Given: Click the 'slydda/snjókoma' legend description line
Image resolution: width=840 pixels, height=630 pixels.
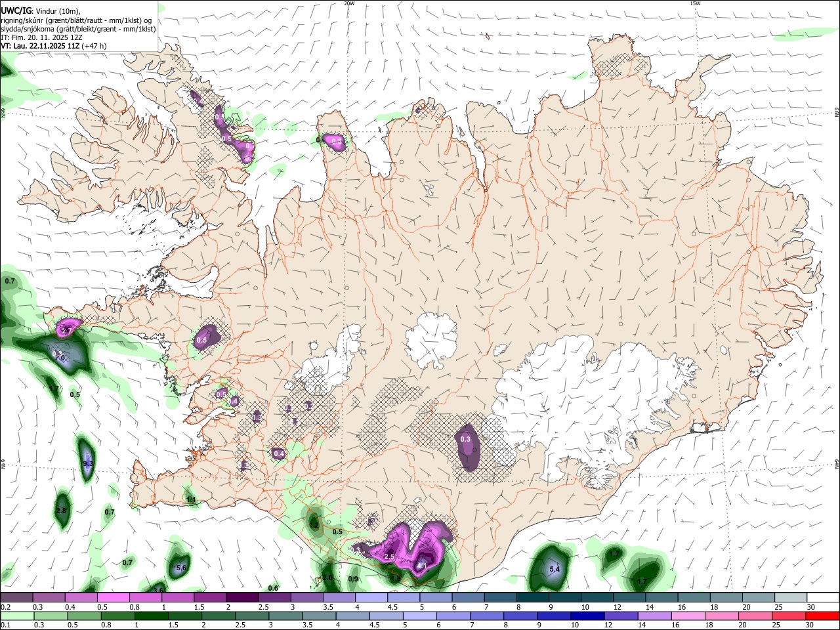Looking at the screenshot, I should tap(78, 29).
